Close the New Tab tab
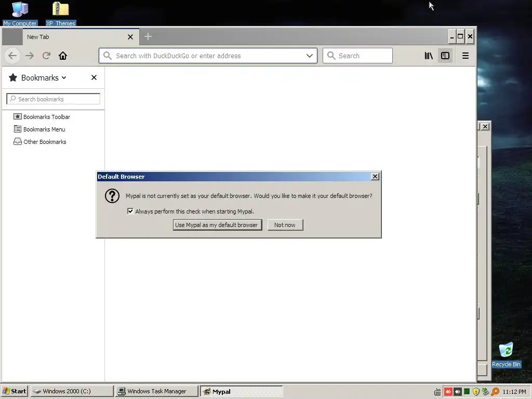The image size is (532, 399). (130, 37)
